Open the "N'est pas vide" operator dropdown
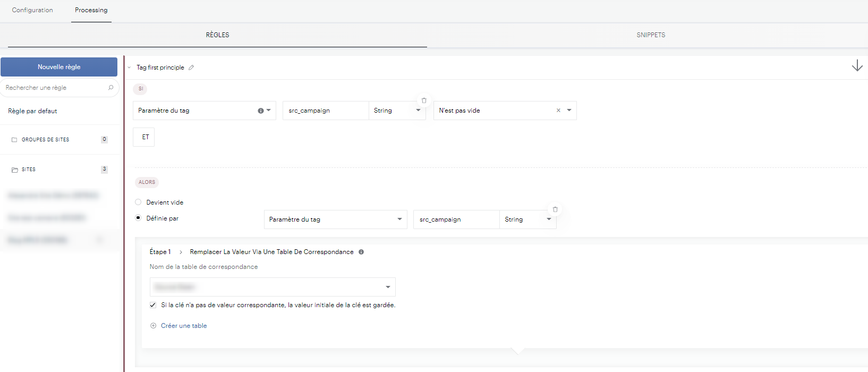 (569, 111)
